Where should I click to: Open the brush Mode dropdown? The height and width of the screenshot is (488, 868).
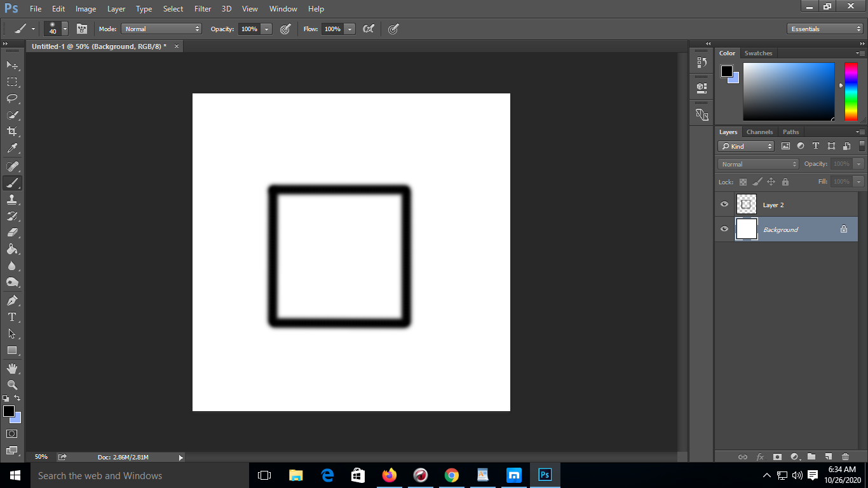(162, 29)
